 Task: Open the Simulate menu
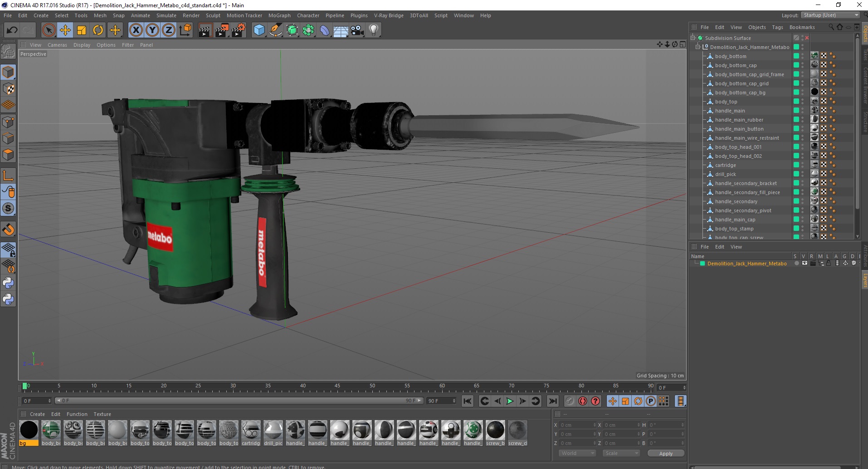166,15
